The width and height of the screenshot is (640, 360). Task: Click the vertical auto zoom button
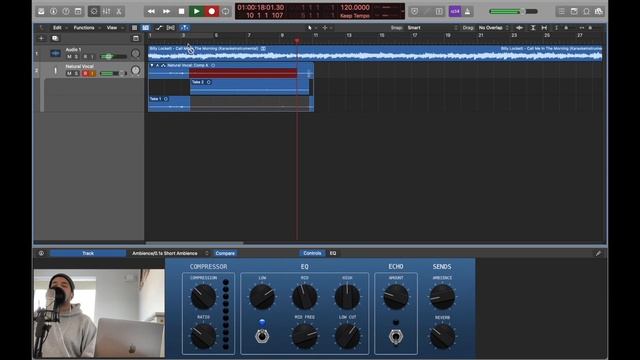point(533,28)
